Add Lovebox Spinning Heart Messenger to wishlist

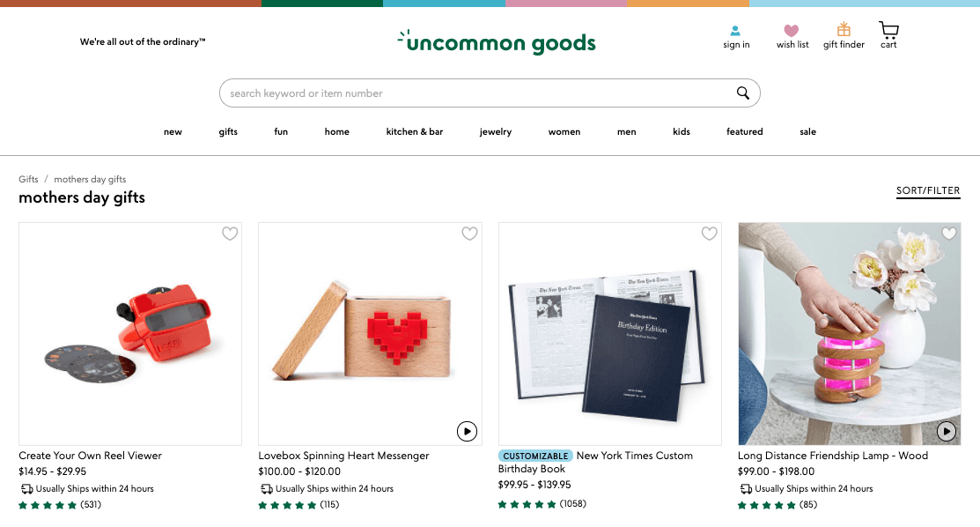(469, 234)
